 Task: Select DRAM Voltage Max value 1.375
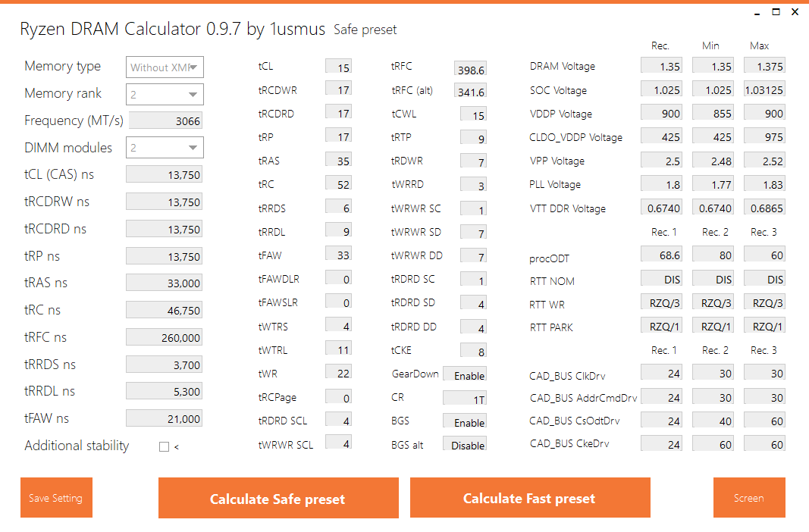[764, 65]
